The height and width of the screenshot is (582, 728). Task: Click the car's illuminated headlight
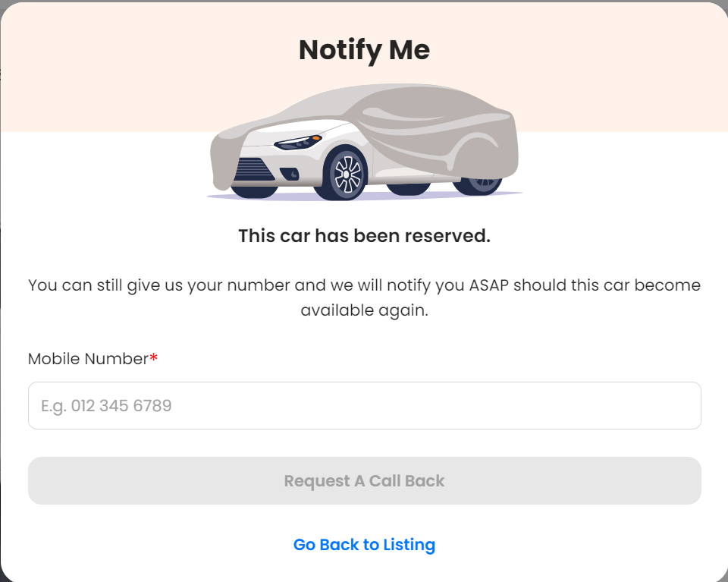pyautogui.click(x=298, y=142)
